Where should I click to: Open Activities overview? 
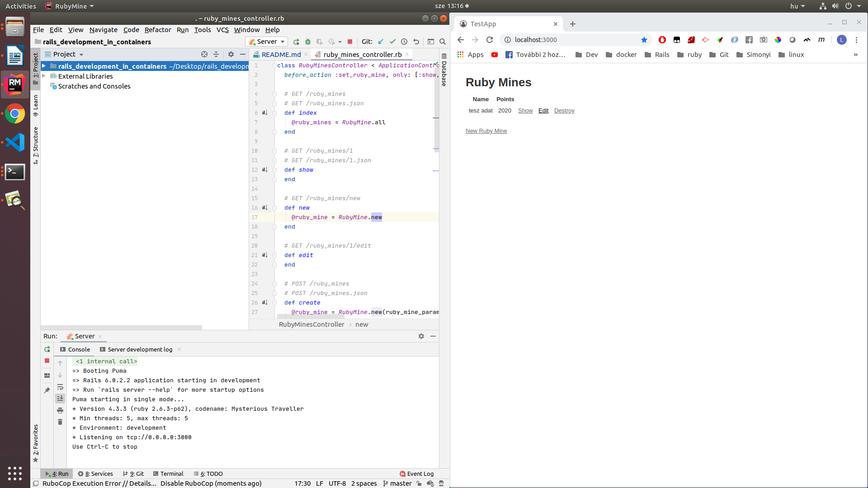point(21,6)
